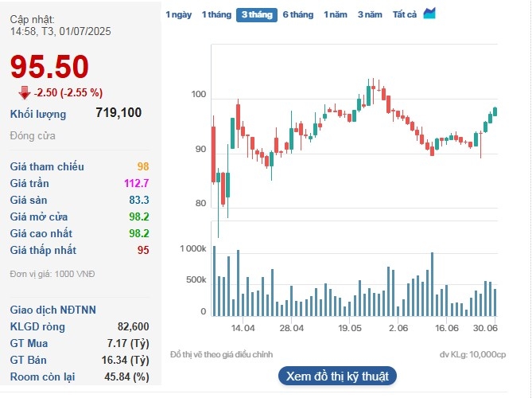
Task: Click the current price 95.50
Action: pos(49,68)
